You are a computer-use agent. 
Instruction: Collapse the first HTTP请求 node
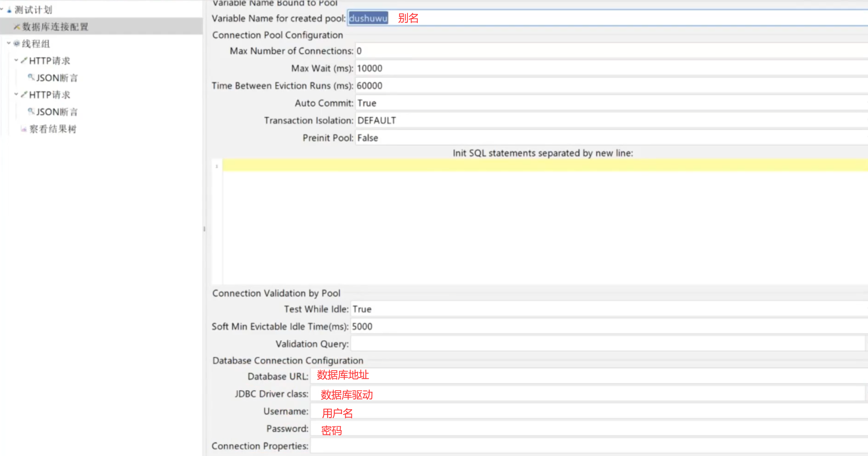point(16,60)
